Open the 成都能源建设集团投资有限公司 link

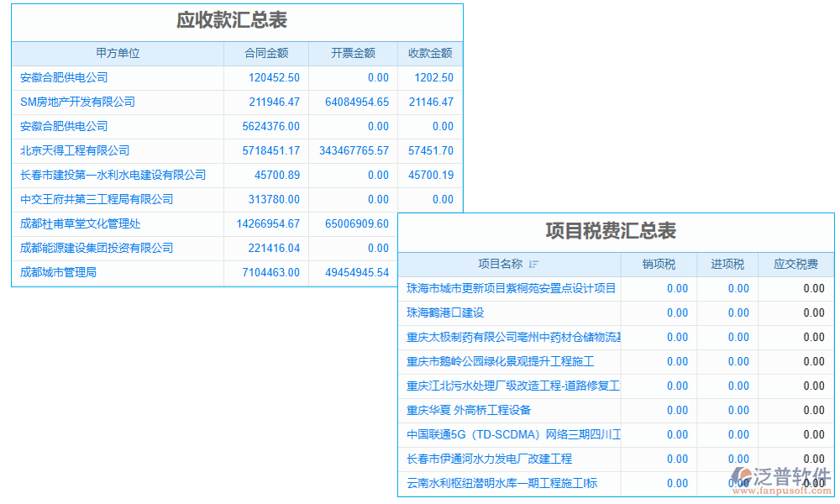point(97,248)
